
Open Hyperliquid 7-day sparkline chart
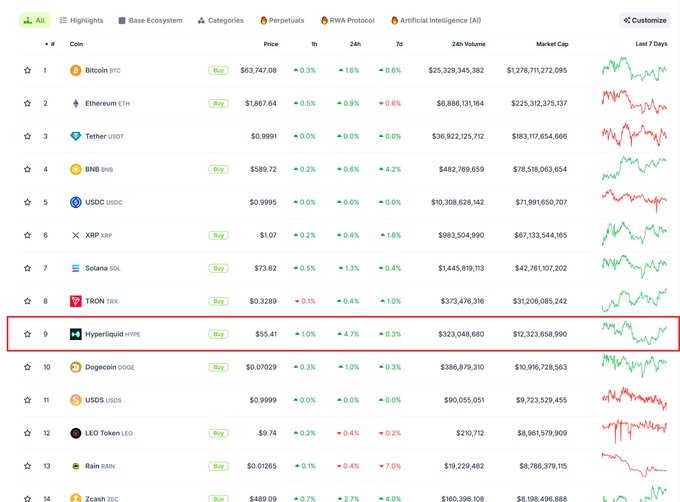click(x=634, y=332)
